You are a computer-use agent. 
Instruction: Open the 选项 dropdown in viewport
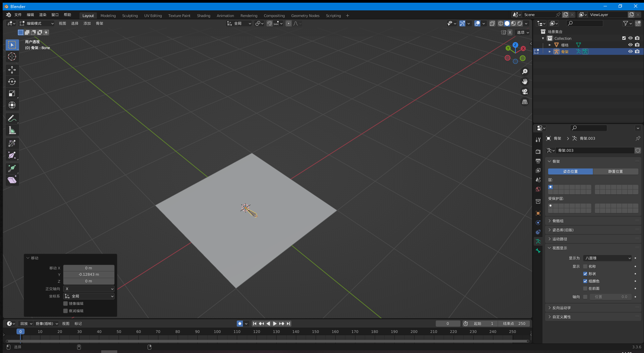point(523,32)
